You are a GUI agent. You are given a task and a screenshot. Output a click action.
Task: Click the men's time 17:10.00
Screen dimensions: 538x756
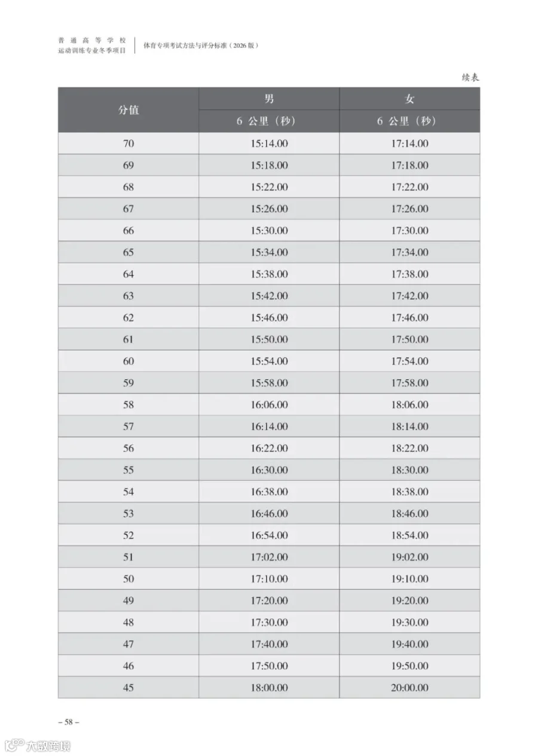tap(269, 579)
